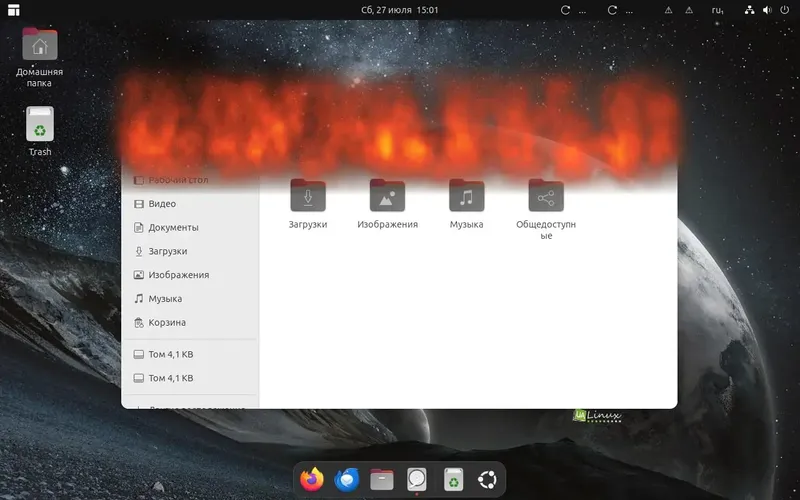Open the clock showing Сб, 27 июля 15:01
The image size is (800, 500).
coord(399,10)
